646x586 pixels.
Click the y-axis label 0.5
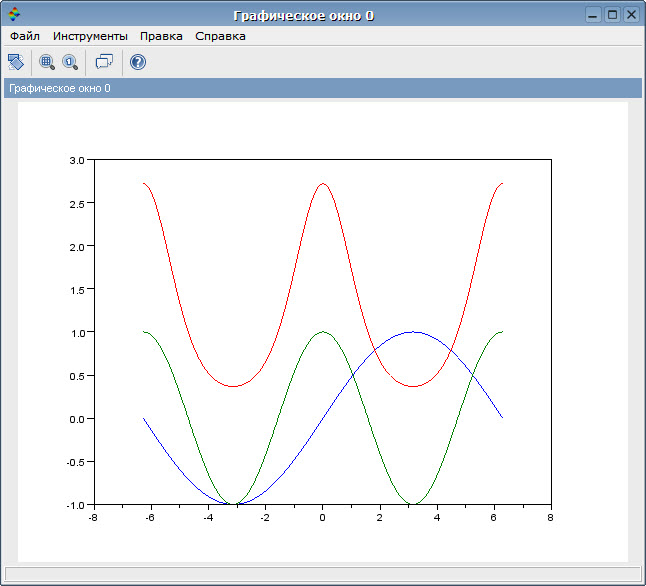[x=77, y=376]
